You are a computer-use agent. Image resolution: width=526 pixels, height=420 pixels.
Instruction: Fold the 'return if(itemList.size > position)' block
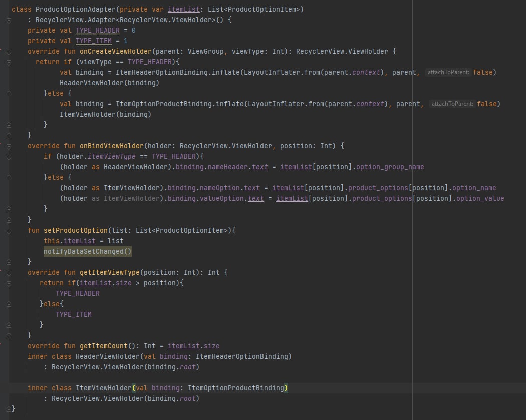click(x=9, y=283)
